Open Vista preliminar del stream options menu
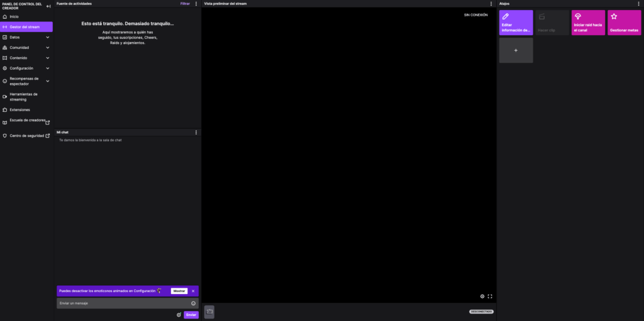Viewport: 644px width, 321px height. [x=491, y=4]
